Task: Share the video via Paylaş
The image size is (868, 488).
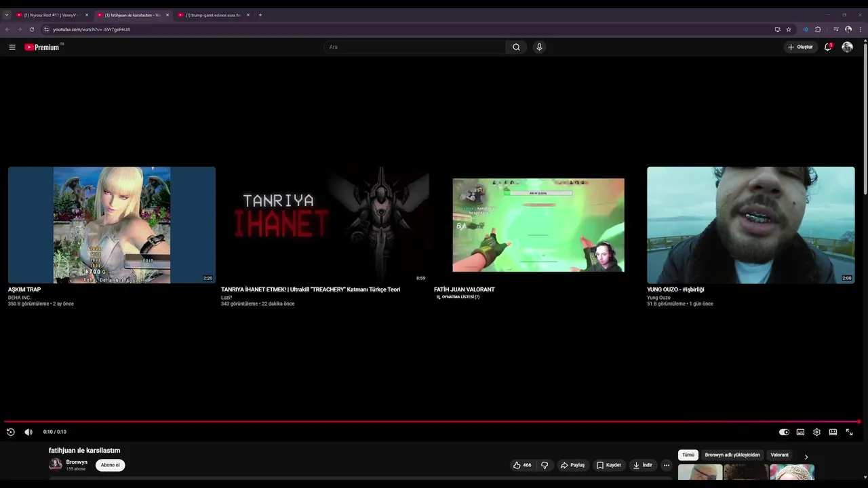Action: 573,465
